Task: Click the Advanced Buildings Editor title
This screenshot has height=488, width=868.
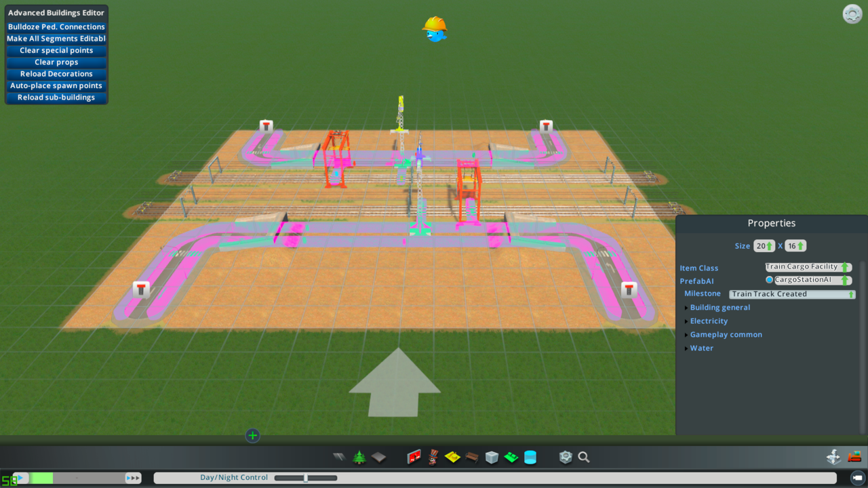Action: pos(56,13)
